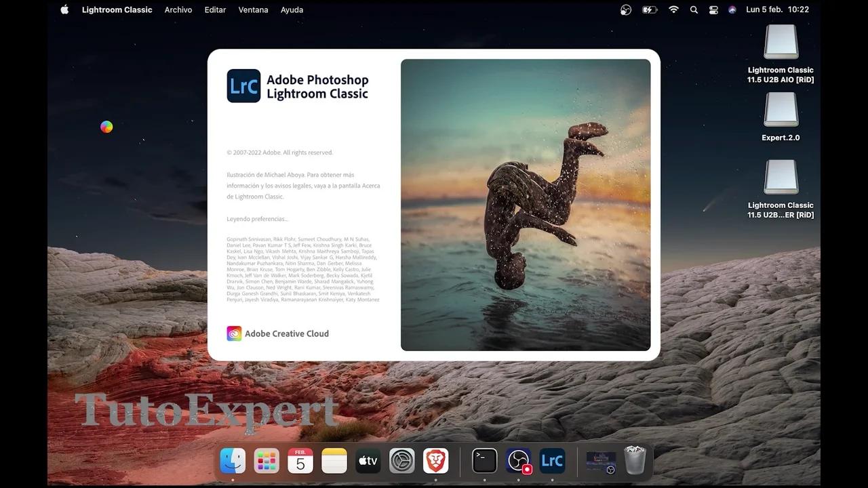Open the Archivo menu
The height and width of the screenshot is (488, 868).
tap(178, 9)
